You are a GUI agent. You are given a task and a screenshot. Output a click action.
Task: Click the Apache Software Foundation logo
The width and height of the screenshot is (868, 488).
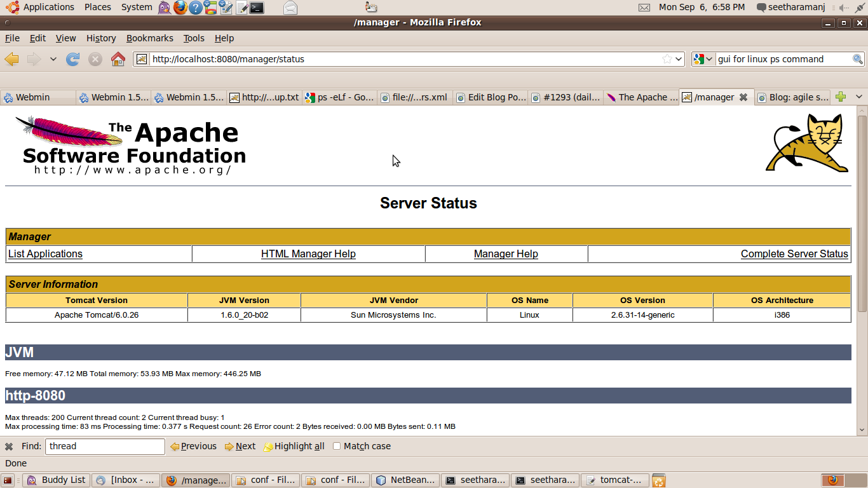coord(130,146)
